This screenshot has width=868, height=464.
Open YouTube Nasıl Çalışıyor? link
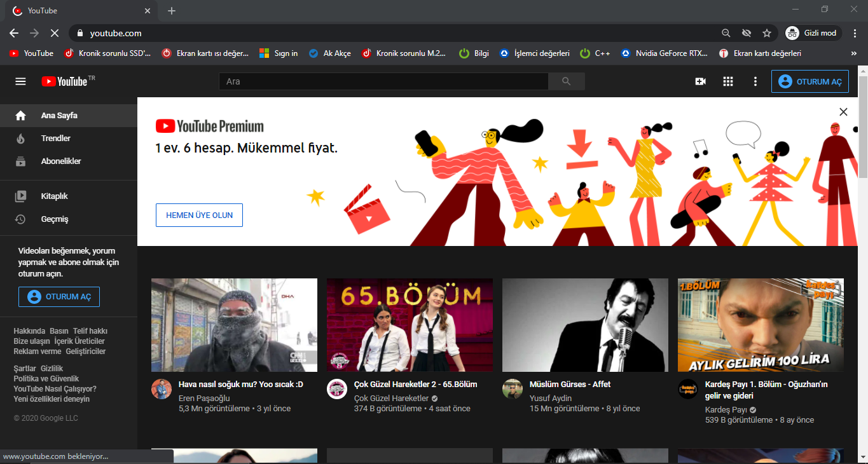(x=55, y=389)
